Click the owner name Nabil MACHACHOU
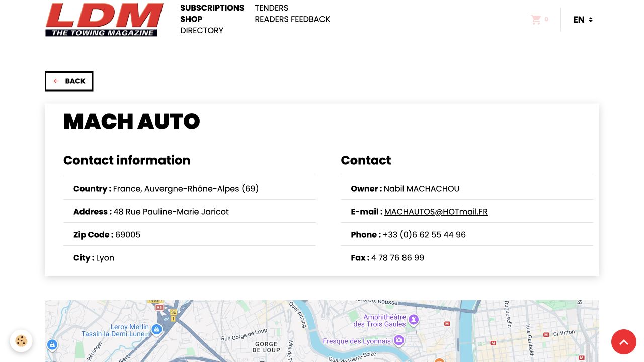 (422, 189)
